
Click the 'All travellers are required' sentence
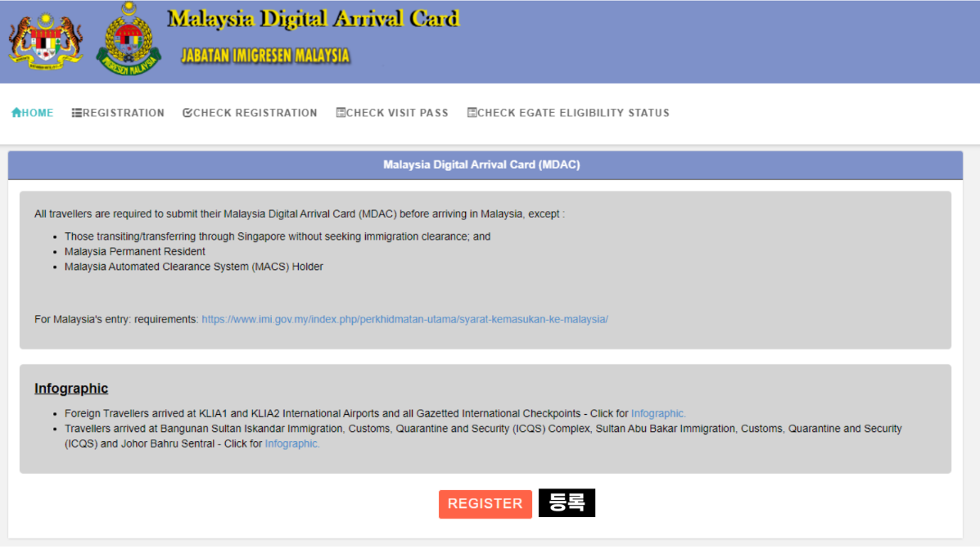pos(300,214)
